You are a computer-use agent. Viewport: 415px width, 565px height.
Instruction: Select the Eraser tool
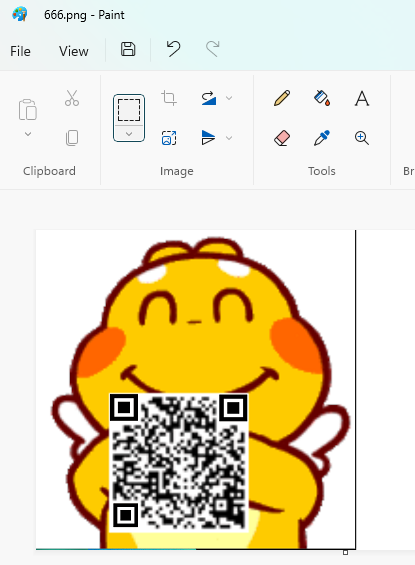coord(282,138)
